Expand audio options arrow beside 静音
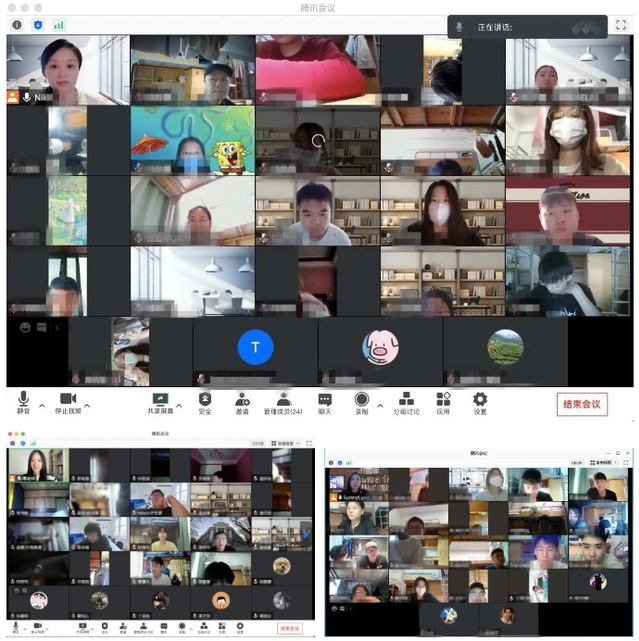This screenshot has width=639, height=641. click(42, 405)
